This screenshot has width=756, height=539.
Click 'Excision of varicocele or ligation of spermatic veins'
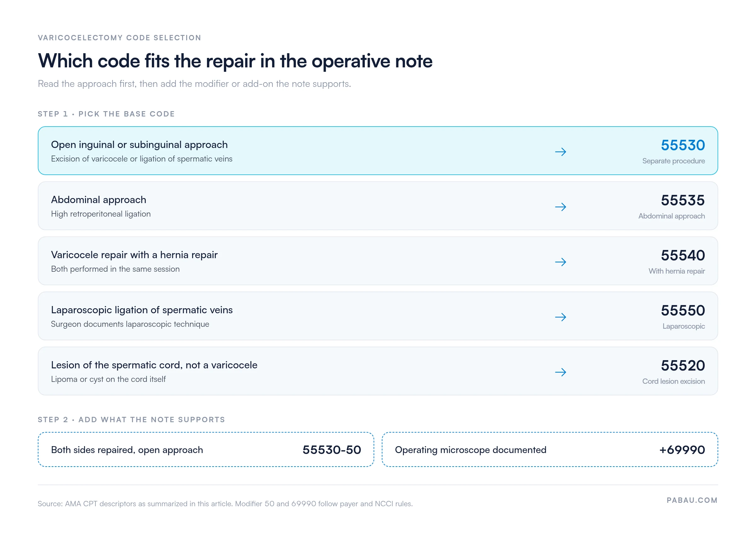[x=142, y=159]
